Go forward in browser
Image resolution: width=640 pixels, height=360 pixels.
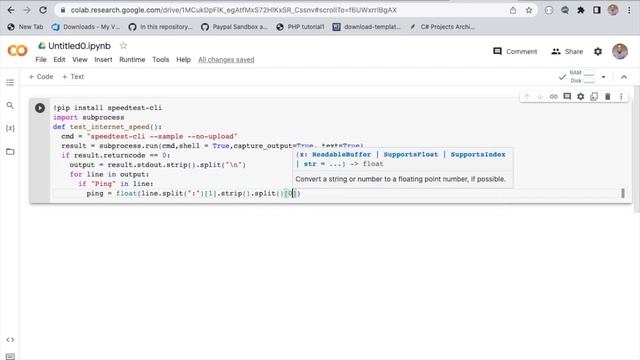(x=27, y=10)
